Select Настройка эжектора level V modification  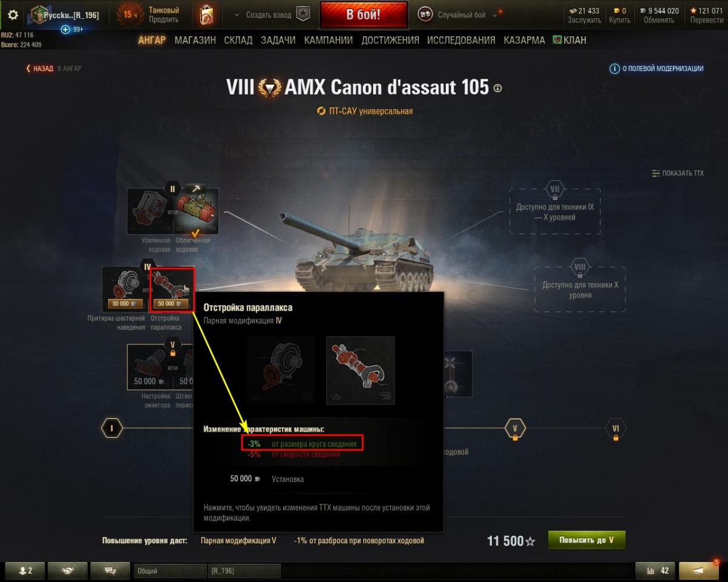pyautogui.click(x=150, y=366)
